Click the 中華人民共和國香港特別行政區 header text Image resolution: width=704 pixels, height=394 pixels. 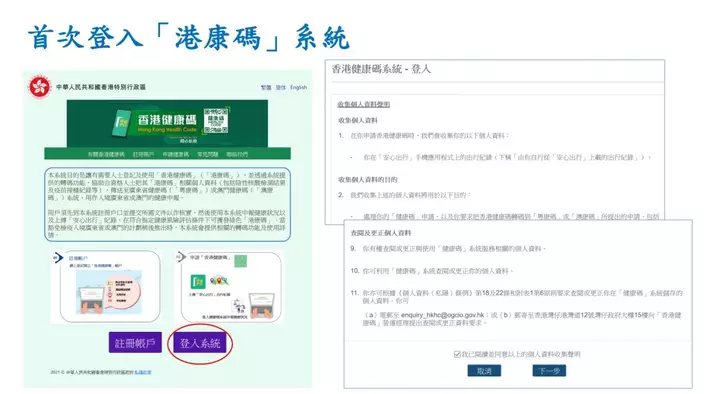click(101, 87)
